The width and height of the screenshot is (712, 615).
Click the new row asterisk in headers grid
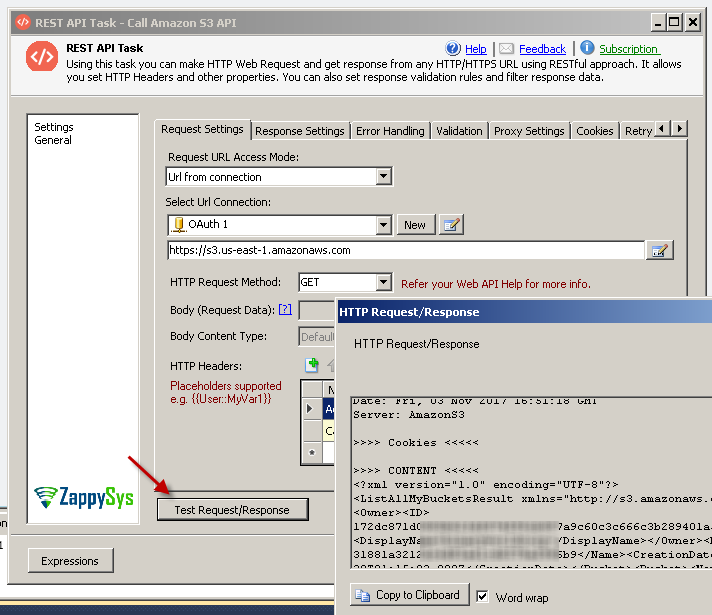pyautogui.click(x=312, y=453)
